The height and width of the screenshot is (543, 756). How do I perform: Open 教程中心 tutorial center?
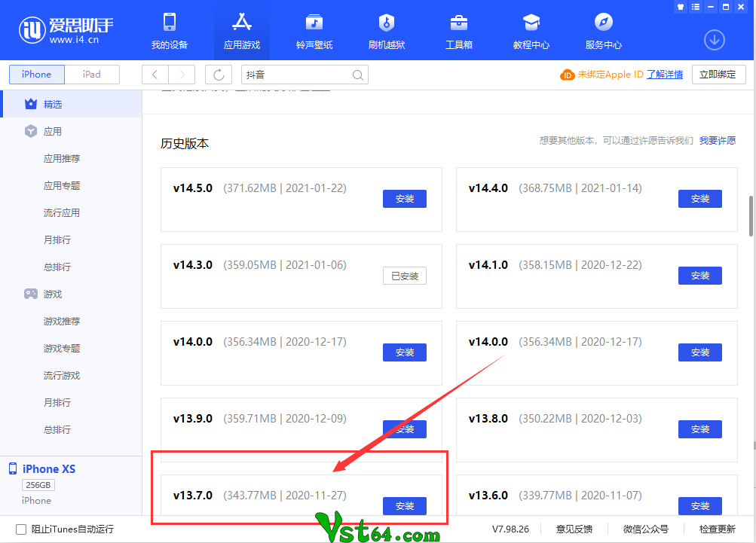pyautogui.click(x=531, y=31)
